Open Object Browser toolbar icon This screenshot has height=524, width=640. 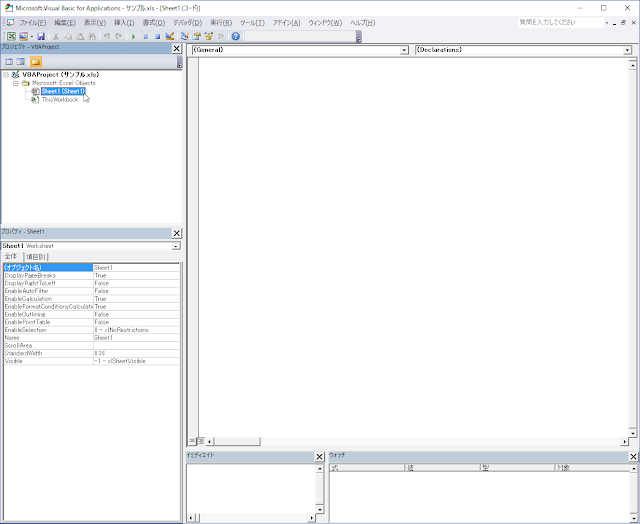point(209,36)
